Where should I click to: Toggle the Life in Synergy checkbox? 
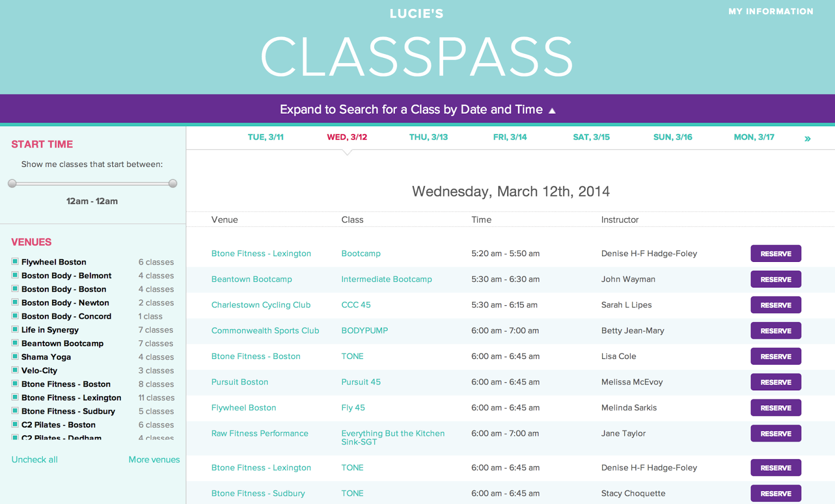click(15, 329)
